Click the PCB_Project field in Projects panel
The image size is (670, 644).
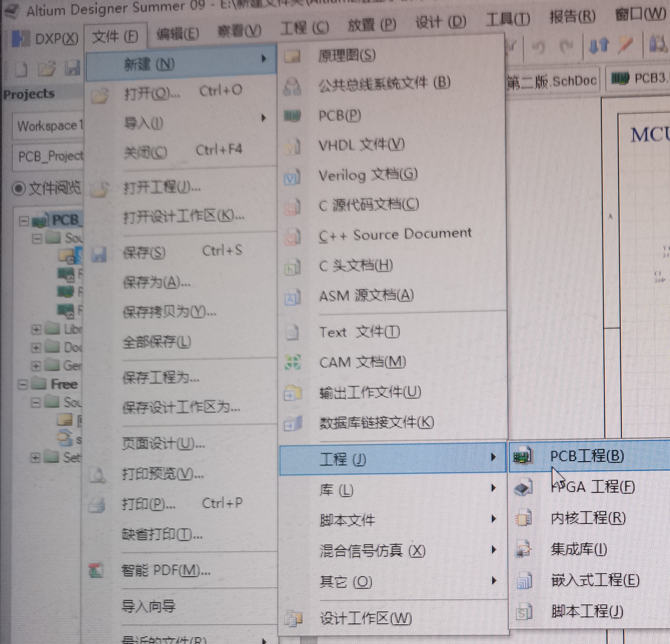48,157
